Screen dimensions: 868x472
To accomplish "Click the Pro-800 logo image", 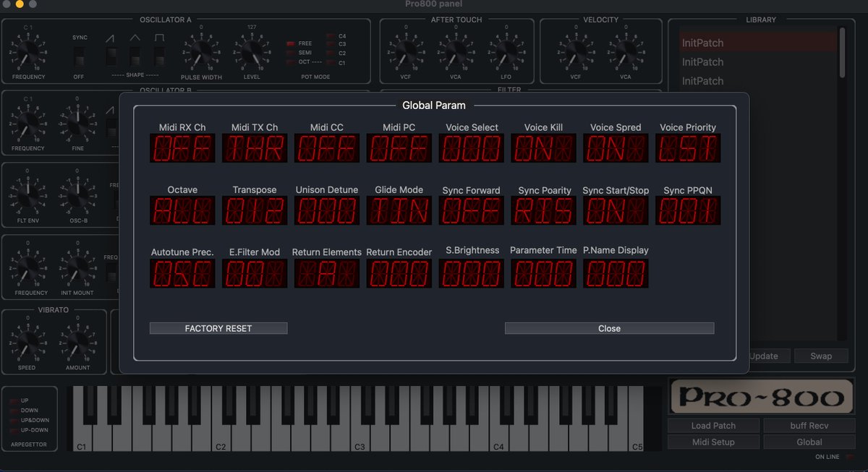I will tap(762, 396).
